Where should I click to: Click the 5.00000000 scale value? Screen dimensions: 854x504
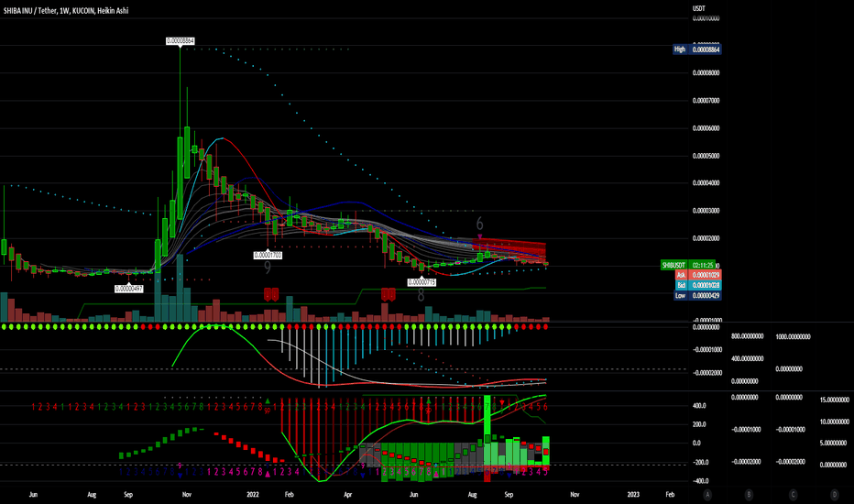[835, 443]
